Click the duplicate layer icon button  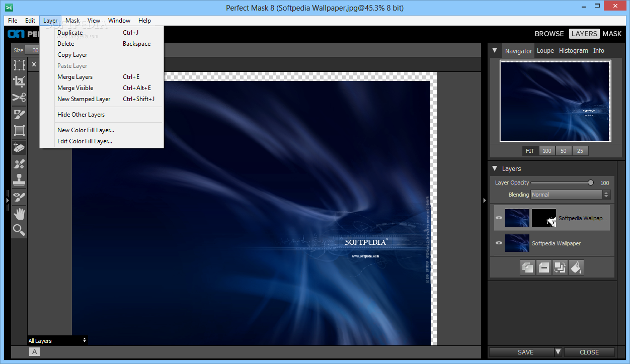click(x=528, y=267)
